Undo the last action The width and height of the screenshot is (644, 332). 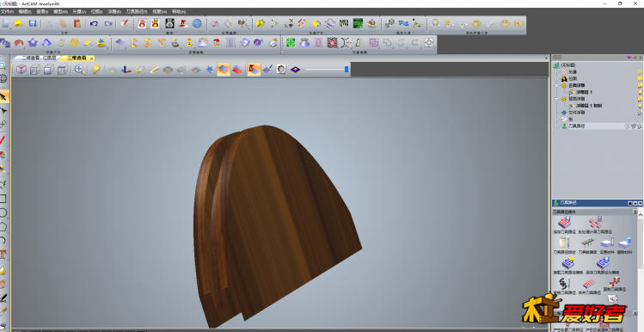point(94,23)
